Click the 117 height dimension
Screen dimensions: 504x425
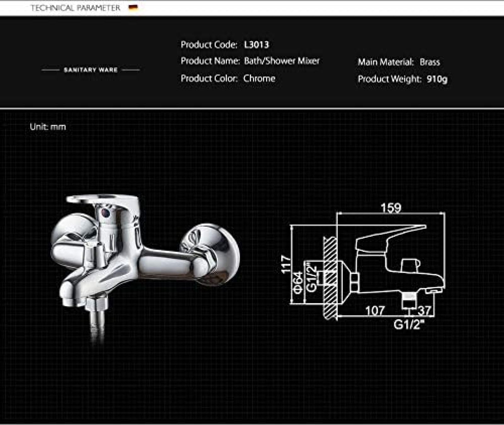pyautogui.click(x=286, y=264)
